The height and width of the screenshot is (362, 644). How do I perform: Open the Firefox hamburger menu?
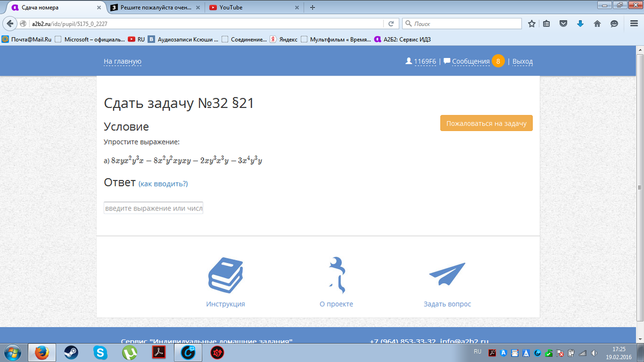pyautogui.click(x=634, y=24)
